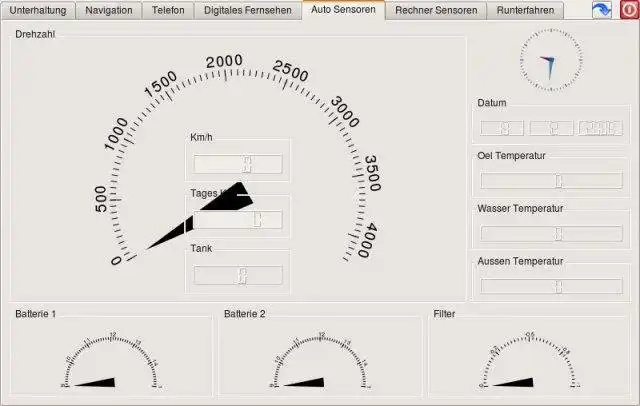Screen dimensions: 640x406
Task: Select the Telefon tab
Action: pyautogui.click(x=168, y=10)
